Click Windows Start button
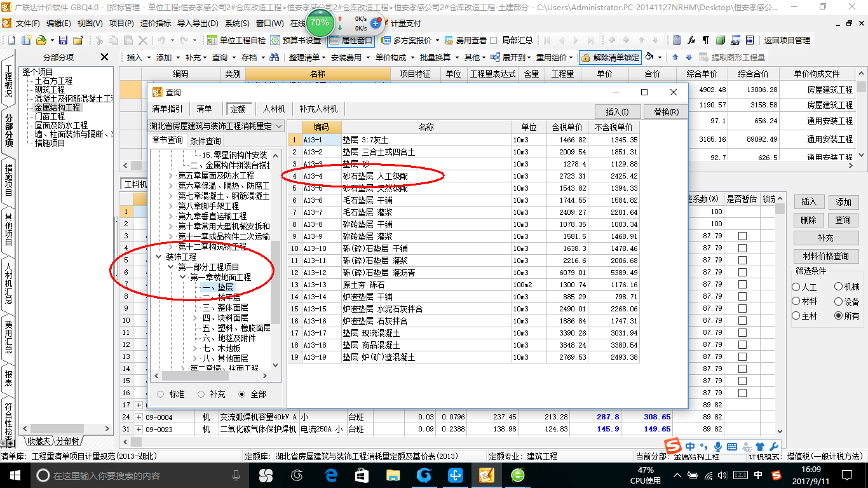 pyautogui.click(x=15, y=475)
